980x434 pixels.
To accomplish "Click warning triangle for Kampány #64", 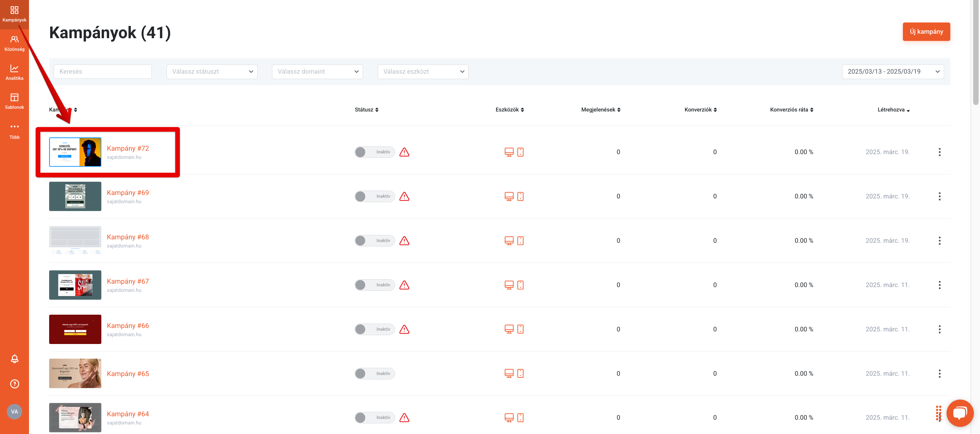I will [404, 418].
